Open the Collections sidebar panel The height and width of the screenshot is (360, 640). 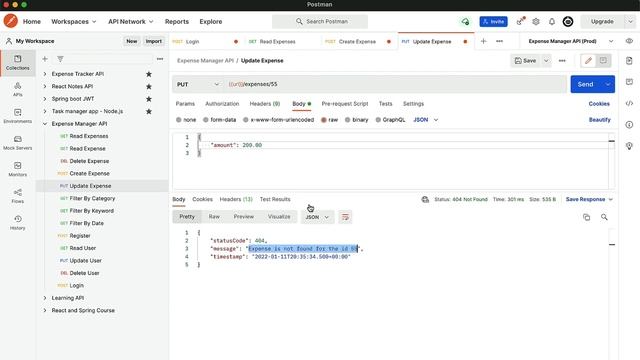[x=18, y=62]
